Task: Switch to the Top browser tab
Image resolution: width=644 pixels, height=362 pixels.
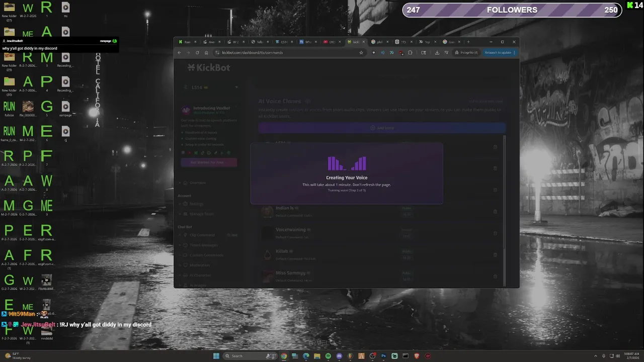Action: point(427,42)
